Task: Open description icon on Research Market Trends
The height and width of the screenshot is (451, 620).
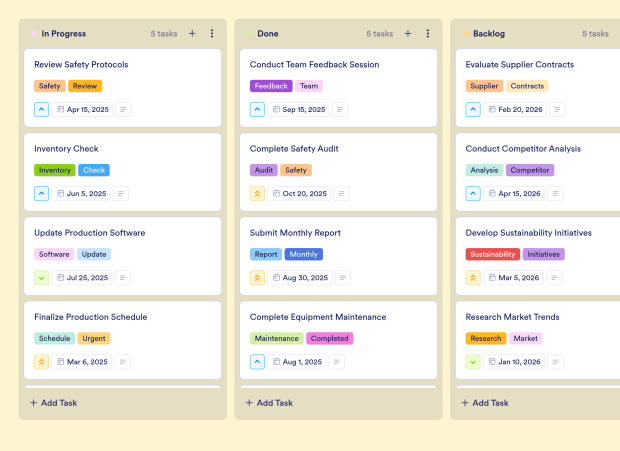Action: 556,362
